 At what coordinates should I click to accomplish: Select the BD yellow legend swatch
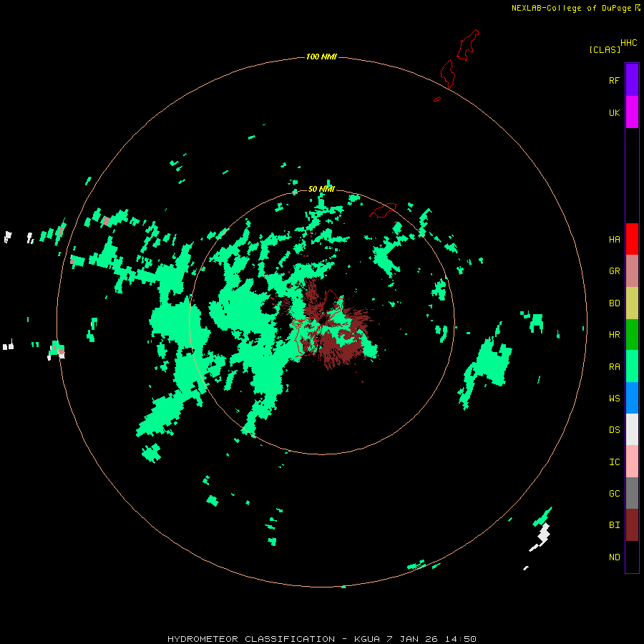coord(632,303)
